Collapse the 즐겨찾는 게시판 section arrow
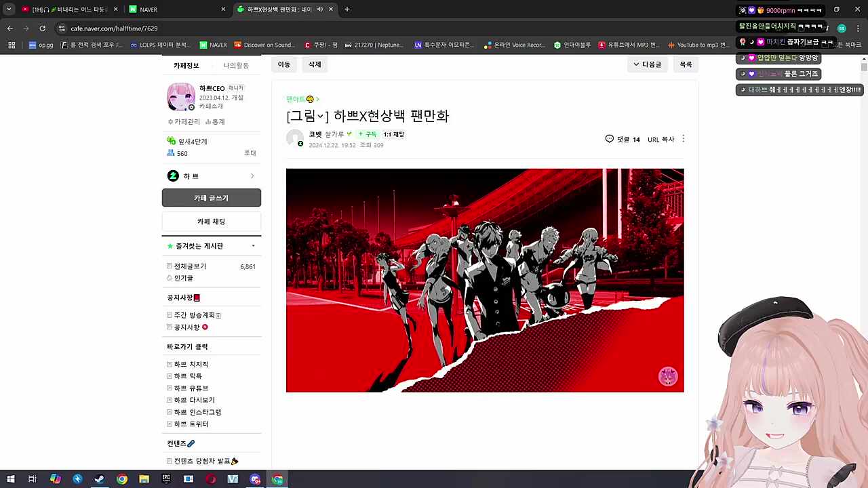The image size is (868, 488). tap(253, 246)
